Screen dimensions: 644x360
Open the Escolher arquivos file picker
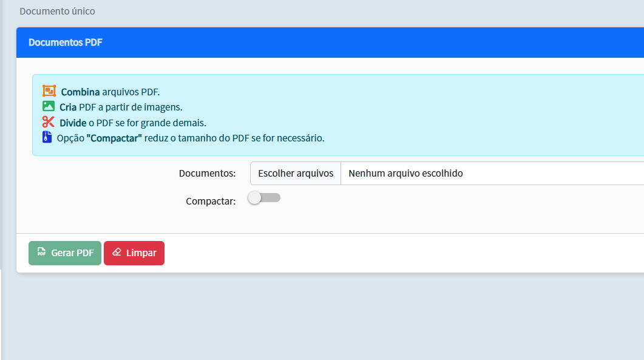point(295,173)
